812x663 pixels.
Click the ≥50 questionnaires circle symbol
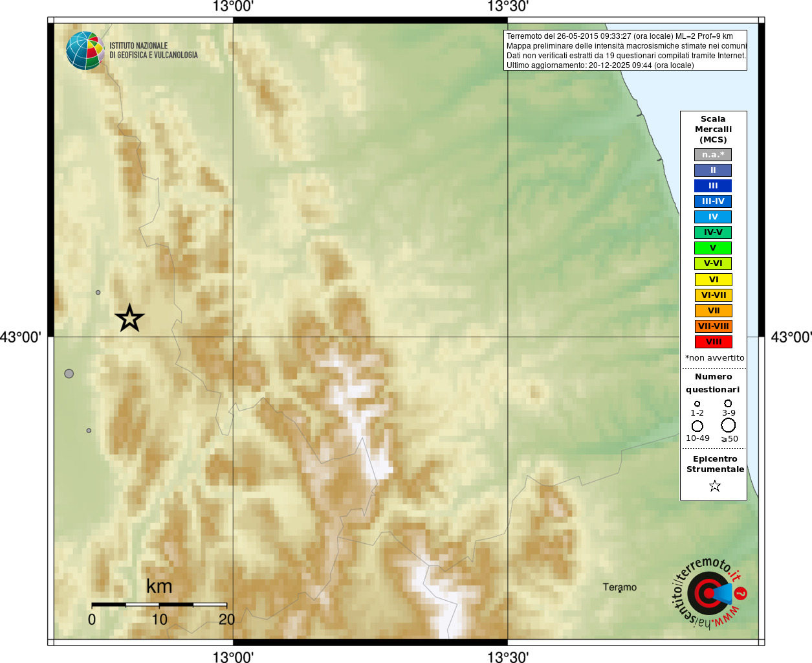pos(729,425)
